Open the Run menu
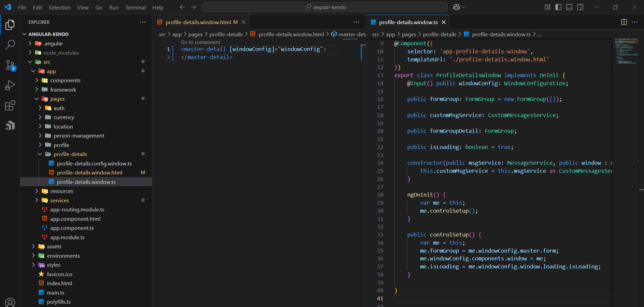This screenshot has width=644, height=307. [x=114, y=7]
